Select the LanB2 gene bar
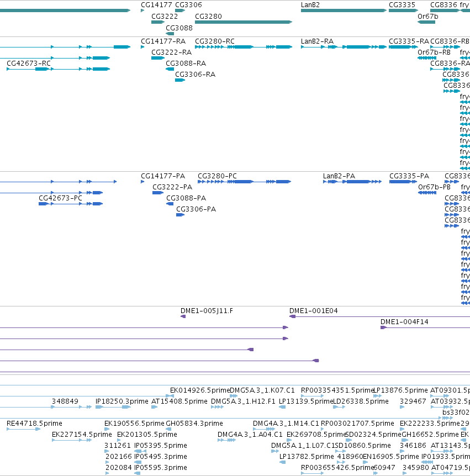 pyautogui.click(x=344, y=10)
